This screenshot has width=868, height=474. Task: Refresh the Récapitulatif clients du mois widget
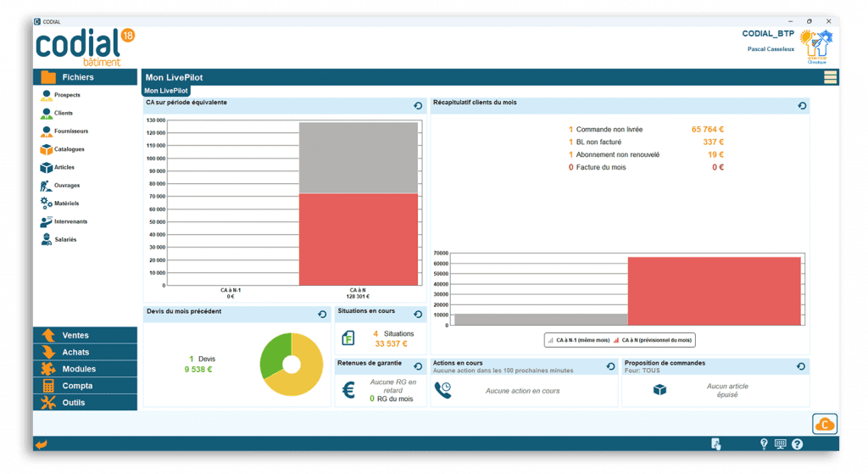(x=802, y=106)
